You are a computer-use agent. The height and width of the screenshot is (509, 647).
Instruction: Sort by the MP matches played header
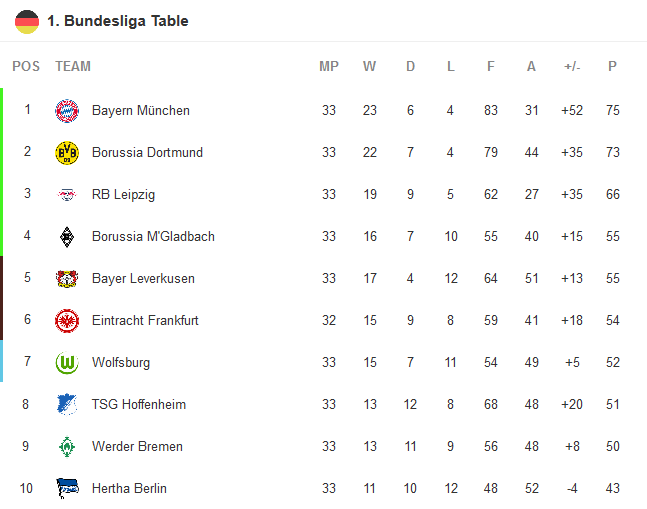click(329, 67)
